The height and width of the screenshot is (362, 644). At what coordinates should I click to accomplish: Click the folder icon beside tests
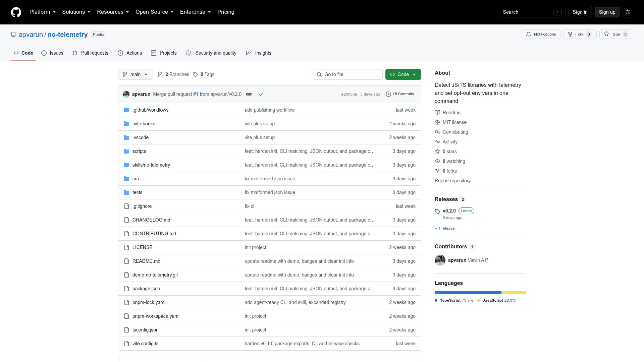[x=126, y=192]
